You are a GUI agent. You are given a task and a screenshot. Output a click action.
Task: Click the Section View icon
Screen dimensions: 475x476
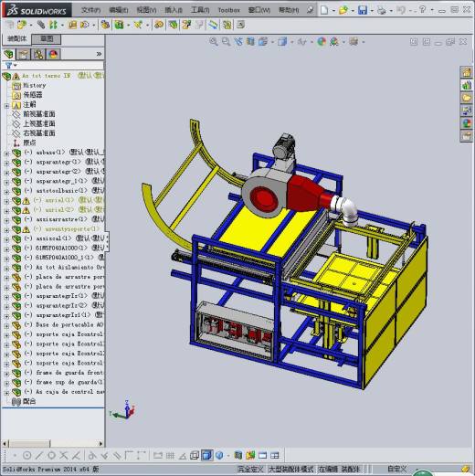pyautogui.click(x=250, y=41)
